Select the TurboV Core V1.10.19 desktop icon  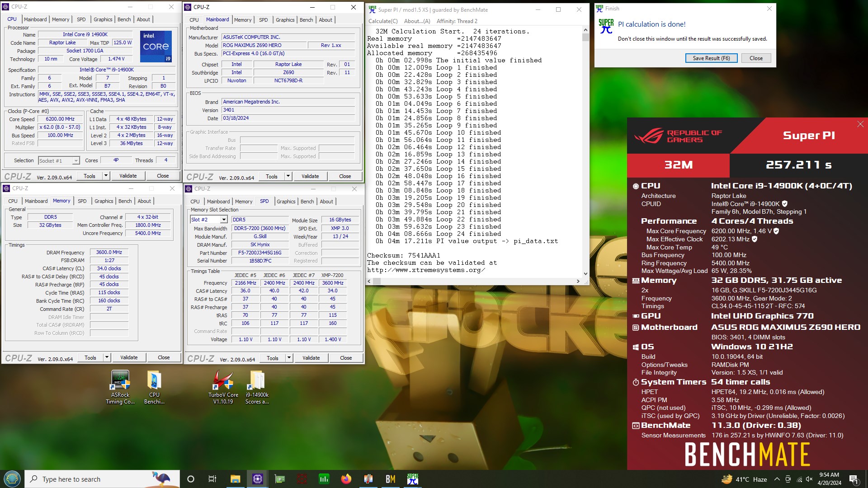(223, 388)
